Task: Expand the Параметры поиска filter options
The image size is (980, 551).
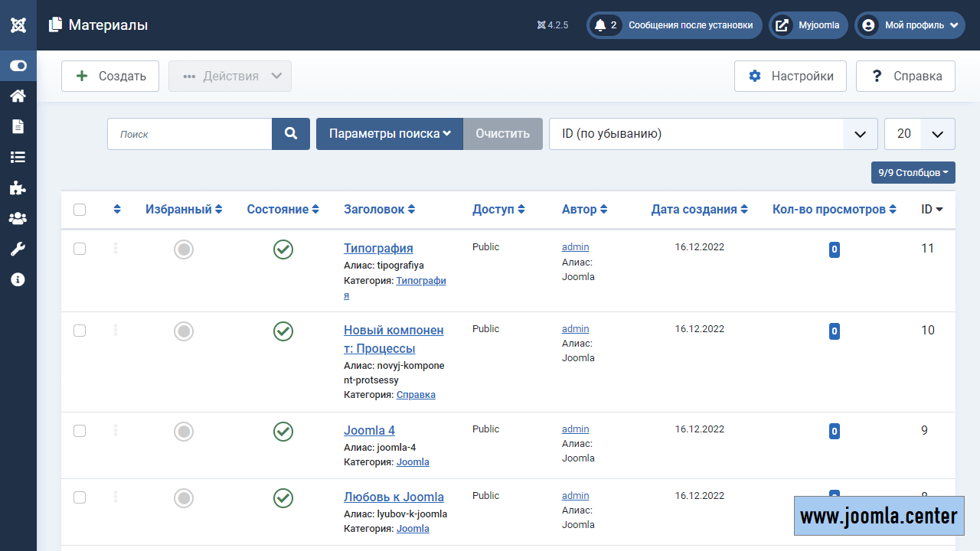Action: click(x=390, y=134)
